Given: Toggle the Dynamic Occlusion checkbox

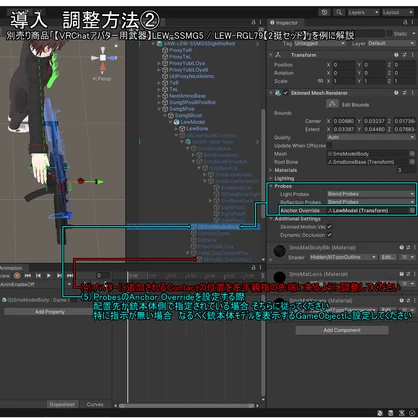Looking at the screenshot, I should (329, 235).
